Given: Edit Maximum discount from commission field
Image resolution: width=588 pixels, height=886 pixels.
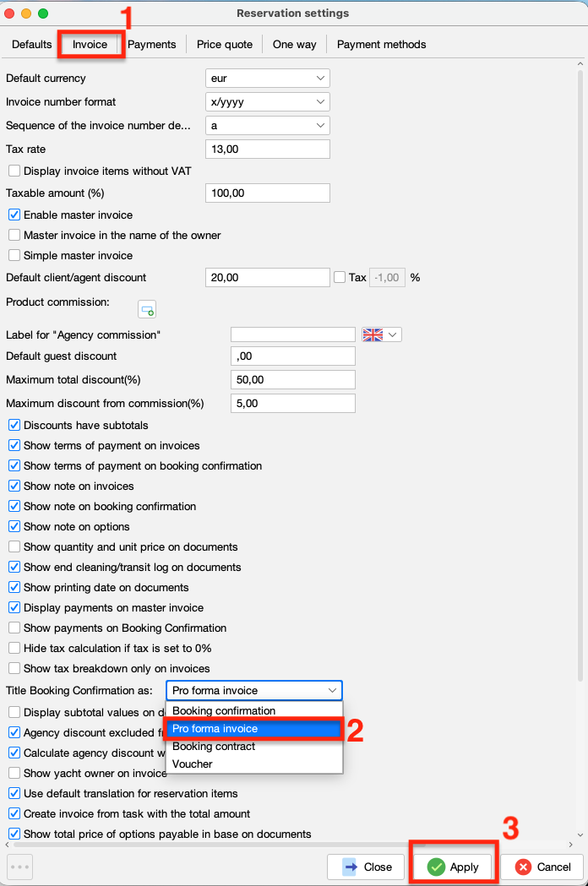Looking at the screenshot, I should tap(293, 404).
